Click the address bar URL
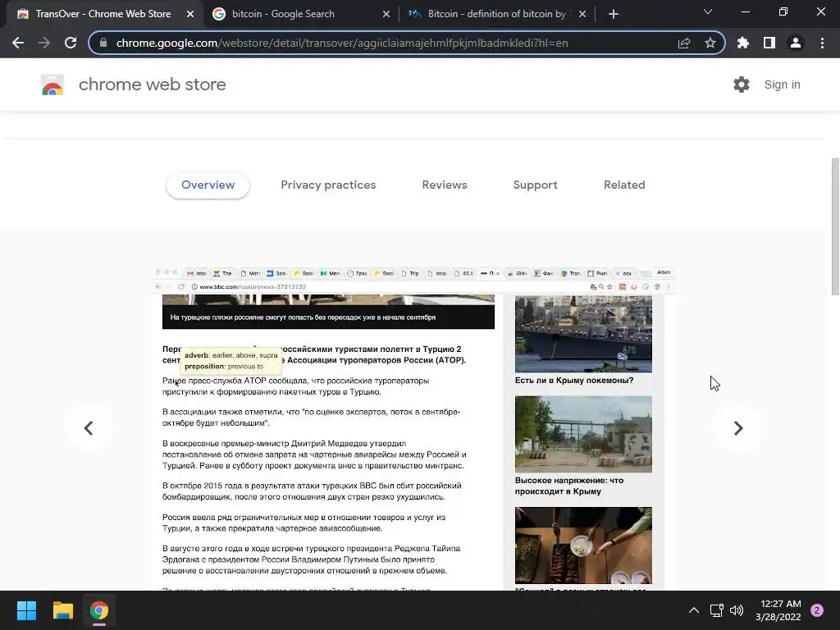Screen dimensions: 840x630 coord(342,43)
